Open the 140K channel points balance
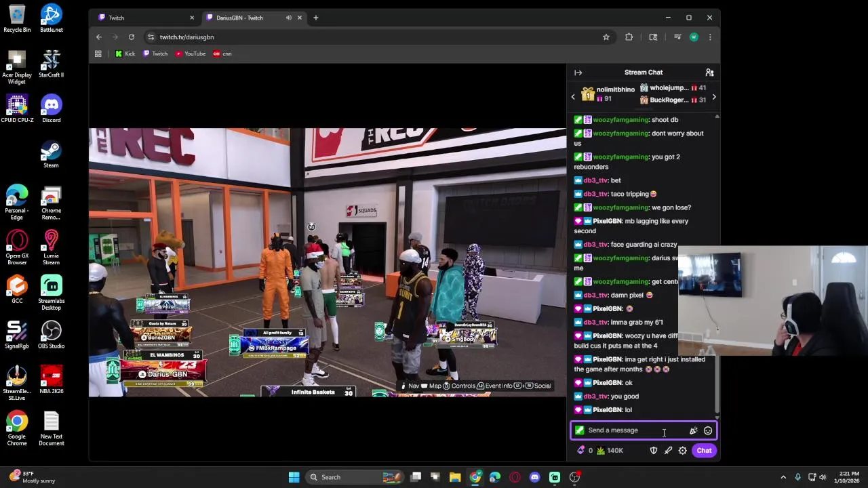This screenshot has width=868, height=488. click(x=610, y=451)
